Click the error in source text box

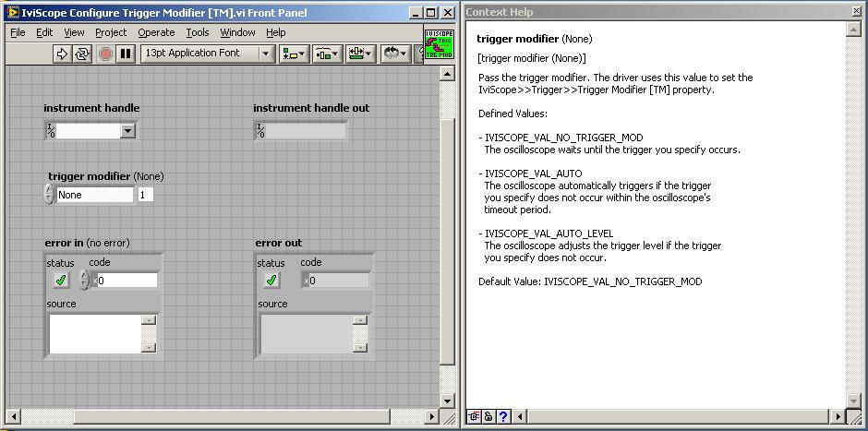point(95,334)
